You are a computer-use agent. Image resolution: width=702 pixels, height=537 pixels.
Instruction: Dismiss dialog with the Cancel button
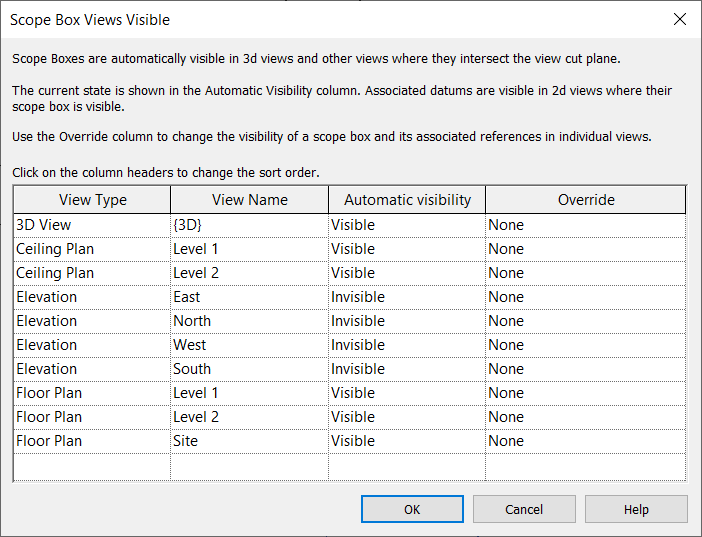(x=524, y=509)
